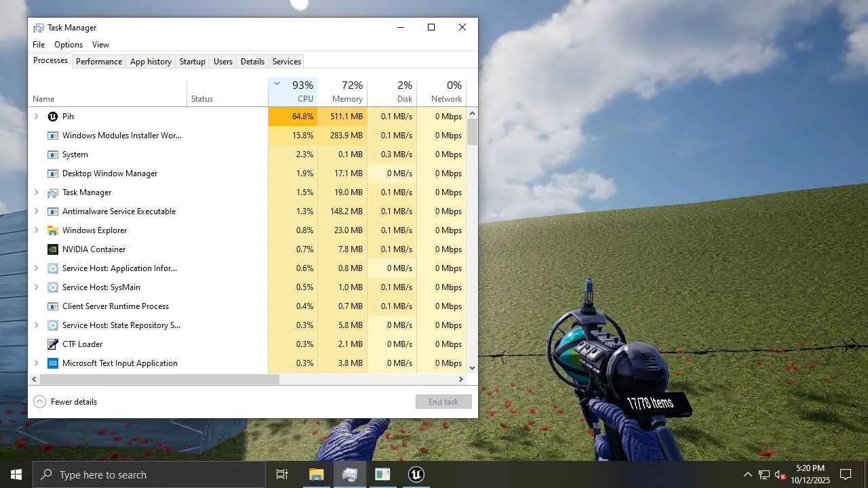This screenshot has width=868, height=488.
Task: Expand Service Host: SysMain group
Action: pyautogui.click(x=37, y=287)
